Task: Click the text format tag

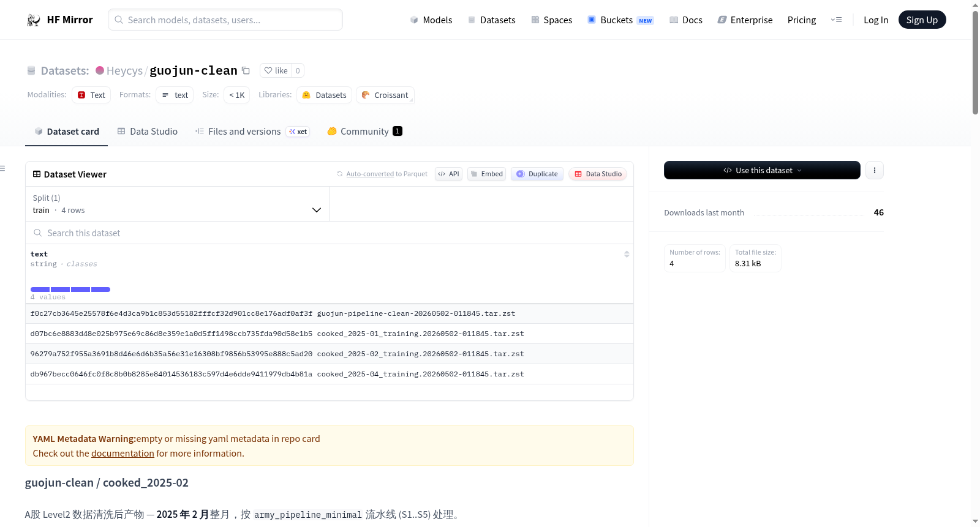Action: pos(175,95)
